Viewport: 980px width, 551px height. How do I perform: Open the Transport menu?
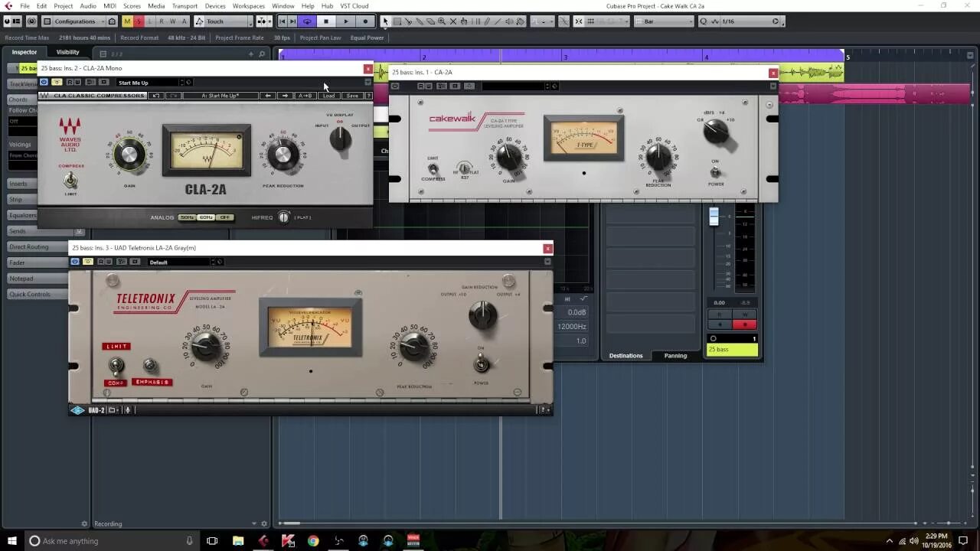(x=185, y=5)
